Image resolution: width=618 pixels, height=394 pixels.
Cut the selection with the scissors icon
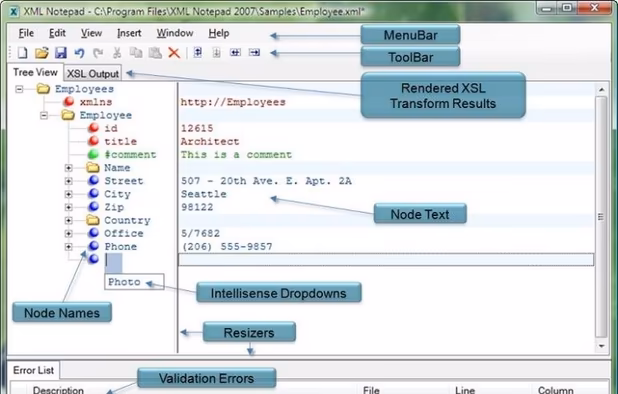pos(117,52)
